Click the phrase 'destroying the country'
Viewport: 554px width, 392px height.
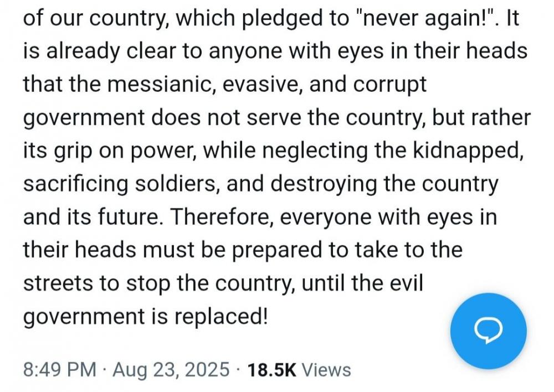click(384, 184)
